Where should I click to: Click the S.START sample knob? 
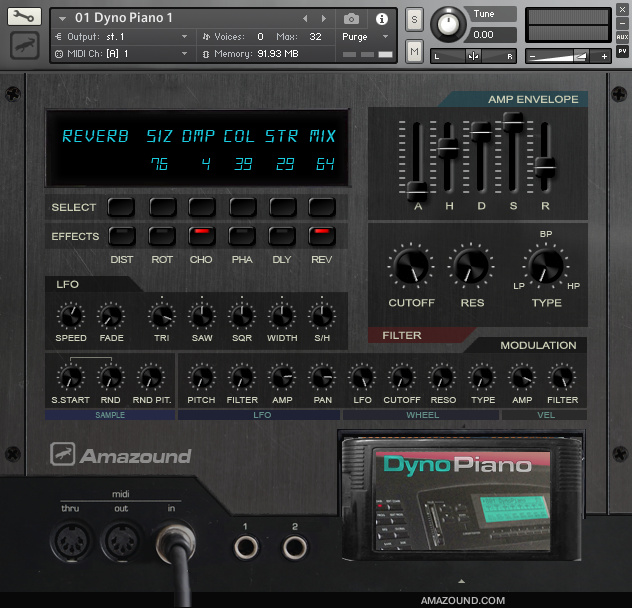(x=71, y=378)
